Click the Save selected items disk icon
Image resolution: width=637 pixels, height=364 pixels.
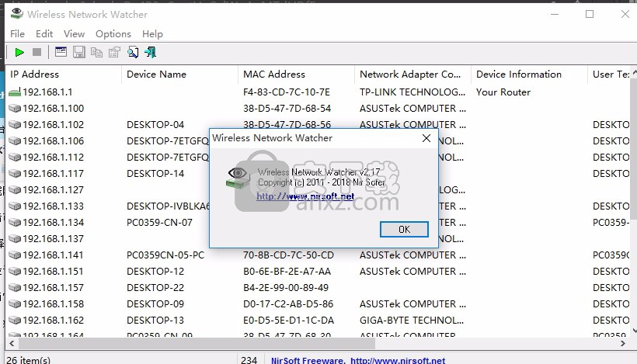(78, 52)
